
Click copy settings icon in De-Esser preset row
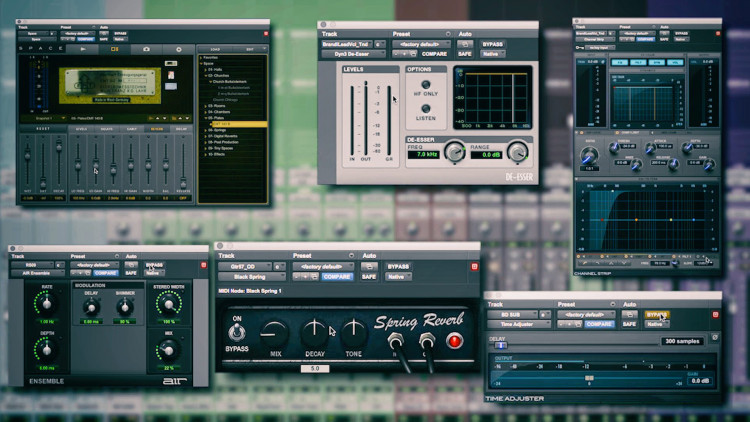pos(413,54)
